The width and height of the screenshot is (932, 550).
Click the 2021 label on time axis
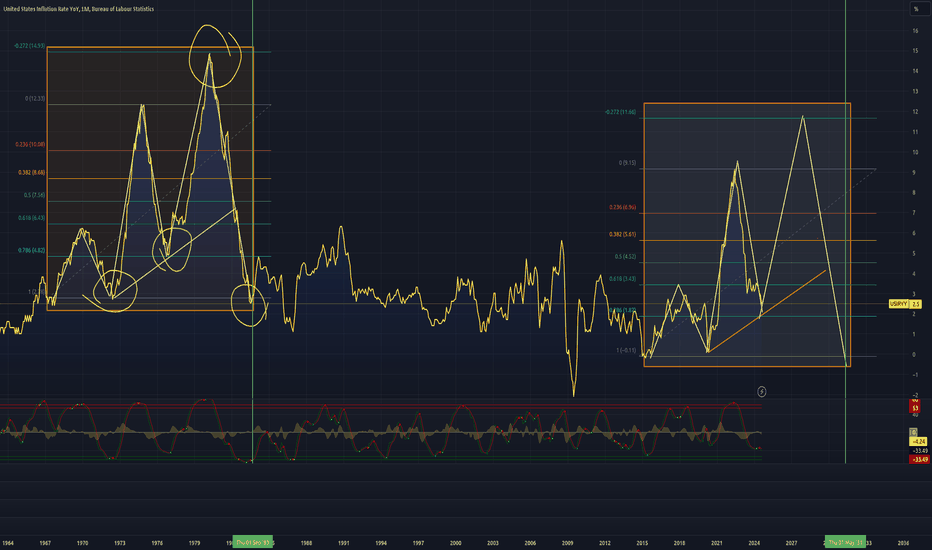717,543
